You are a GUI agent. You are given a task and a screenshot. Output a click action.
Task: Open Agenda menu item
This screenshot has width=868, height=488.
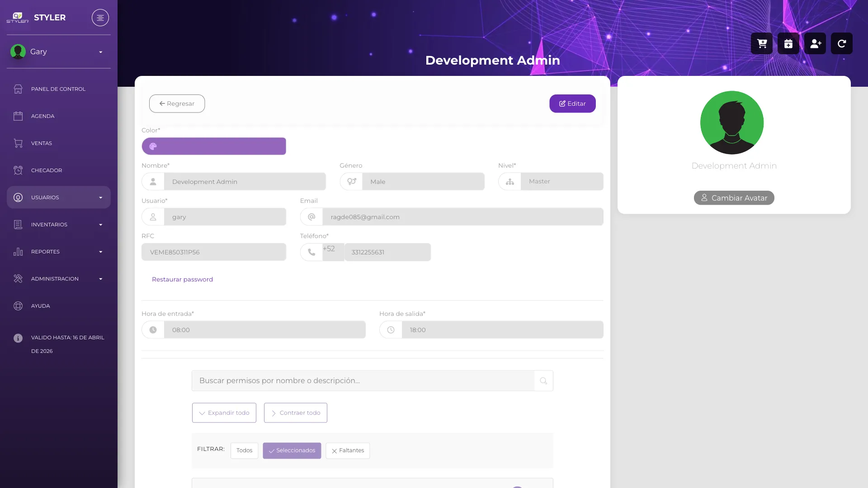(x=59, y=116)
